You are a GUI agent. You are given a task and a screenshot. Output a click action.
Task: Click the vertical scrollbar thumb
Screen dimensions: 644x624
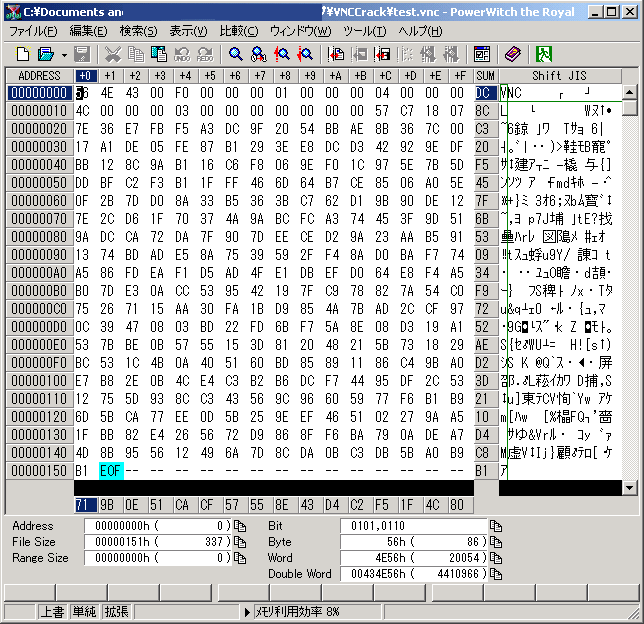[x=630, y=108]
